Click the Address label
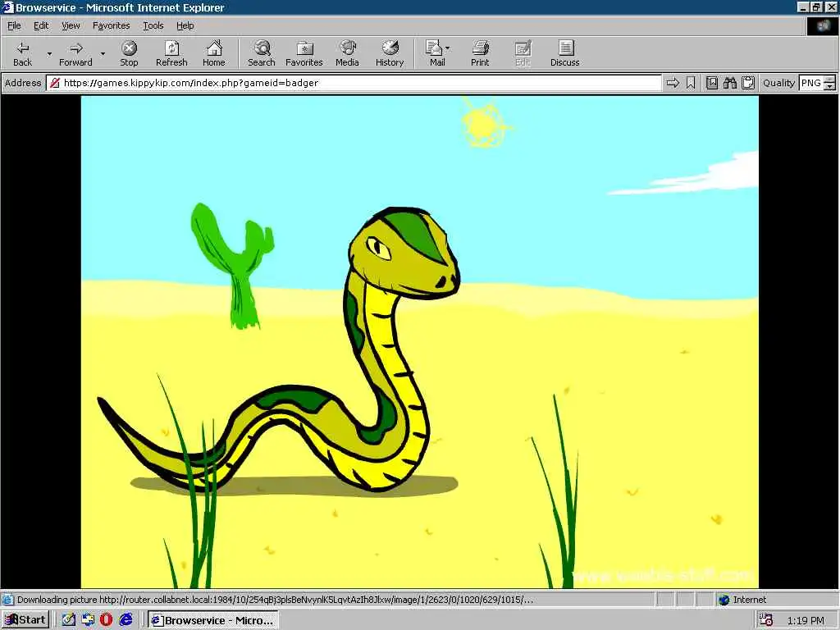Screen dimensions: 840x630 [22, 83]
